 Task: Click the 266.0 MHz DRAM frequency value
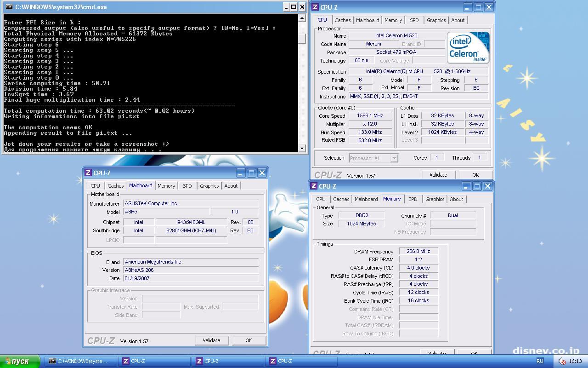pyautogui.click(x=418, y=252)
